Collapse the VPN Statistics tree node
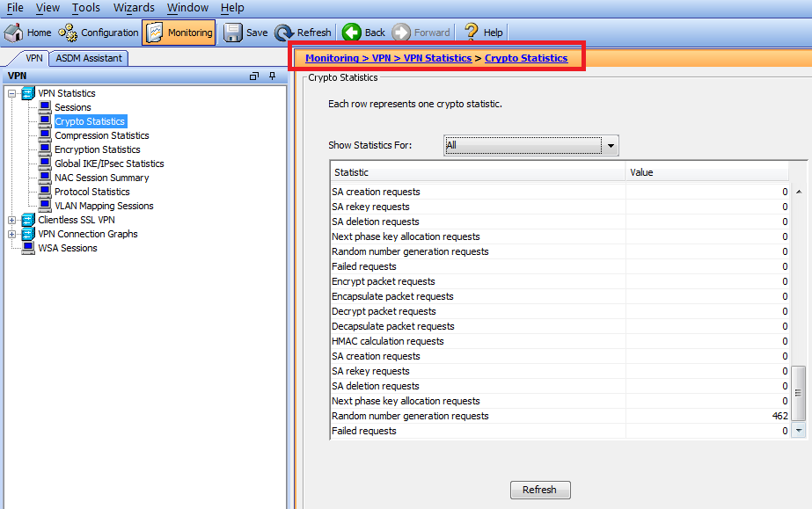812x509 pixels. 11,94
